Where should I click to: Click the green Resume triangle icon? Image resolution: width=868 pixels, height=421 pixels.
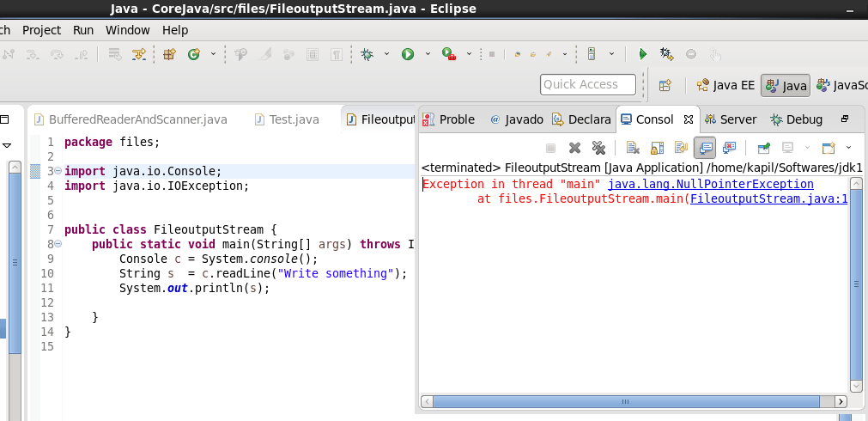[x=643, y=54]
